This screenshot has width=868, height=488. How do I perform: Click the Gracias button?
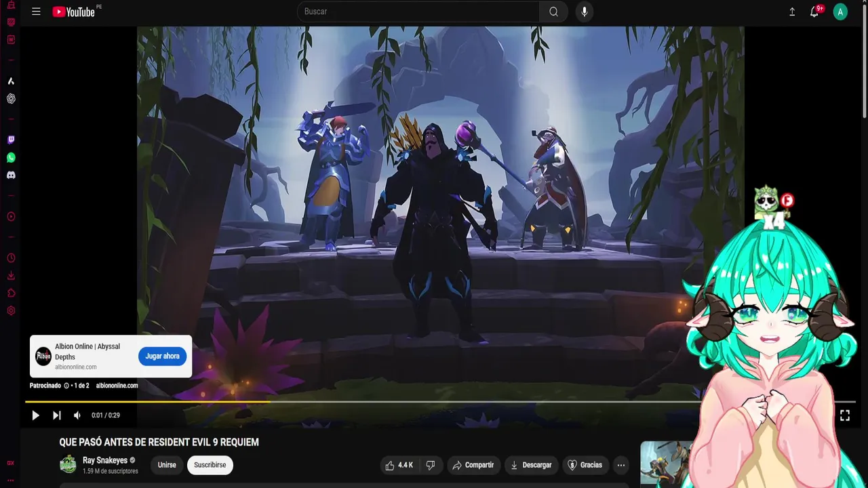[x=585, y=465]
